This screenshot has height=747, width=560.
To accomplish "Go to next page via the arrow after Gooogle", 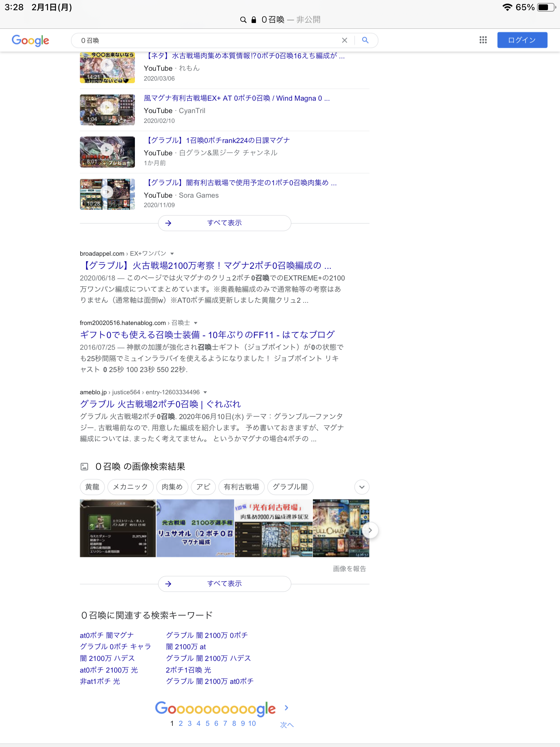I will coord(286,708).
